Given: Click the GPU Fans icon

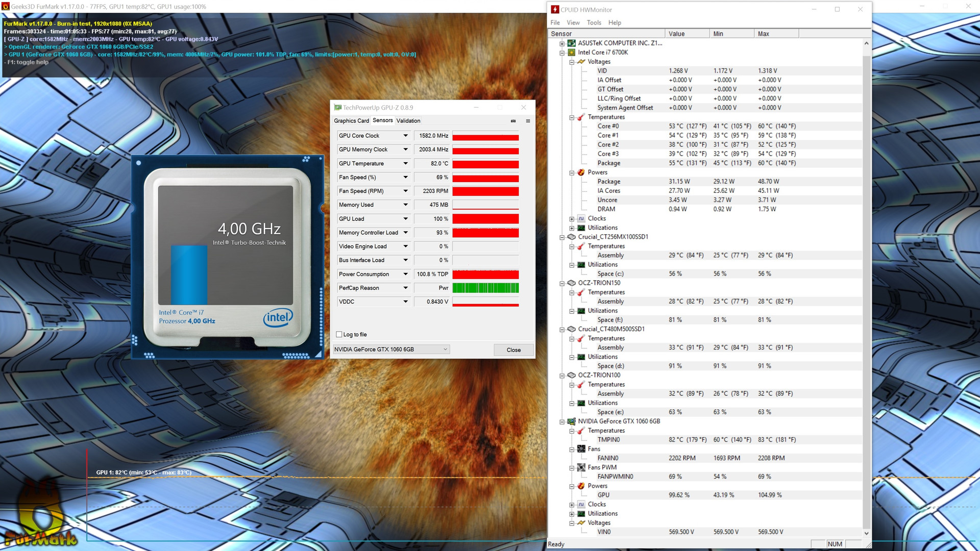Looking at the screenshot, I should click(x=581, y=449).
